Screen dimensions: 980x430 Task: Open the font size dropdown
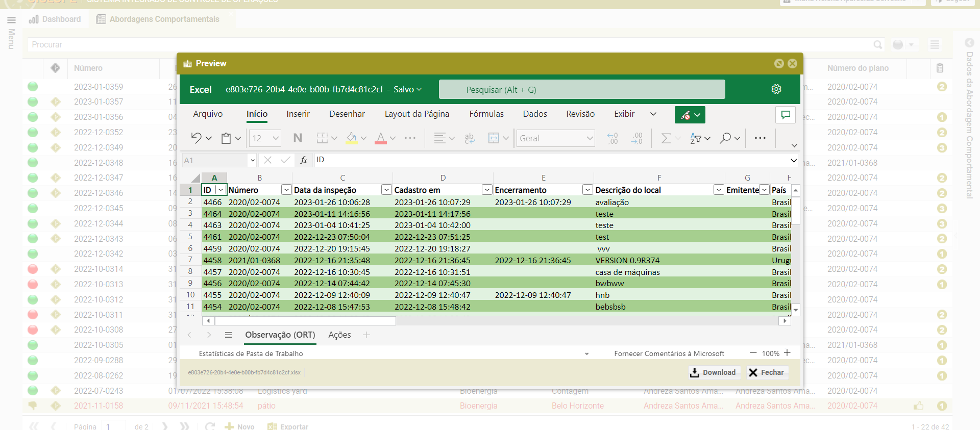point(276,138)
